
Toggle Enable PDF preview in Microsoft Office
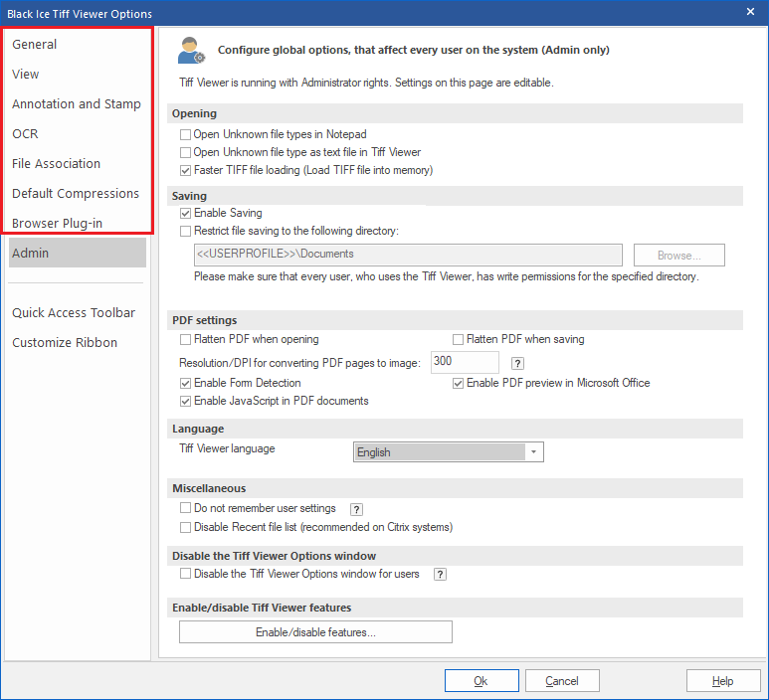point(458,384)
